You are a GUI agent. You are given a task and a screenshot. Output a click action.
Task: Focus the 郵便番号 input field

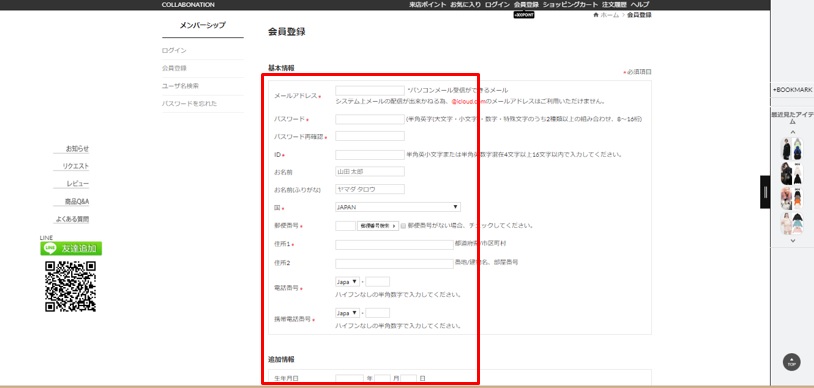(x=345, y=226)
